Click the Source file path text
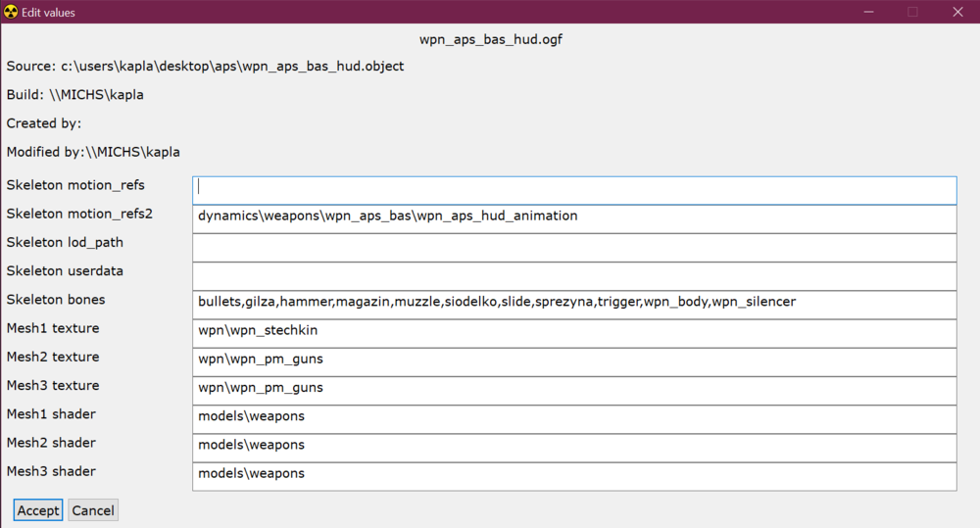This screenshot has height=528, width=980. coord(205,67)
